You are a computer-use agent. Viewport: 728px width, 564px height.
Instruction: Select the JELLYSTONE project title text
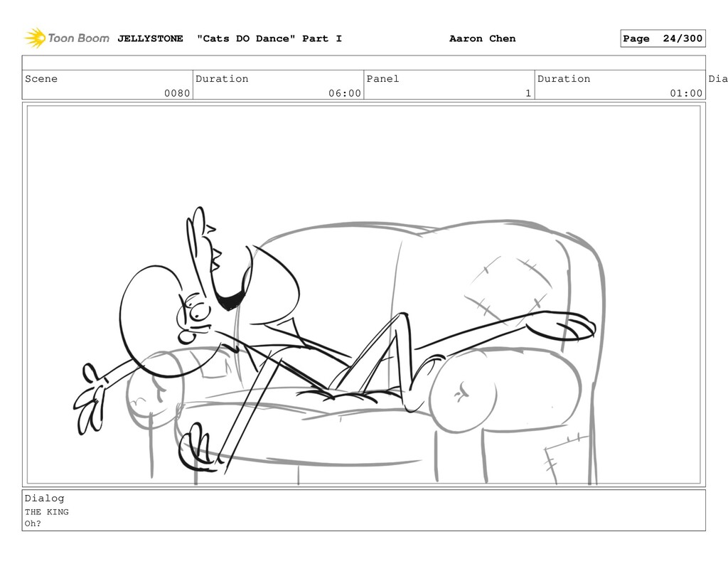pos(150,38)
